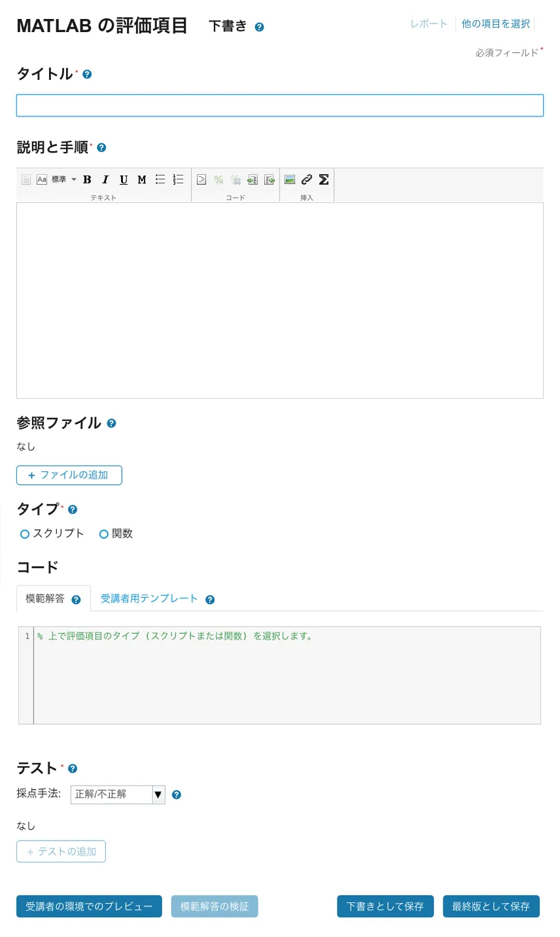Insert an equation with the sigma icon
This screenshot has width=560, height=937.
(x=324, y=179)
